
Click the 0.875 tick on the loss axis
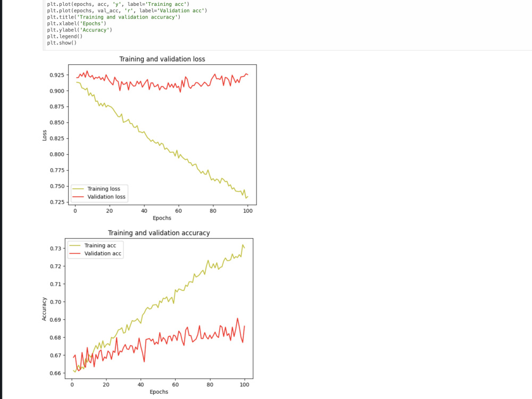[57, 106]
